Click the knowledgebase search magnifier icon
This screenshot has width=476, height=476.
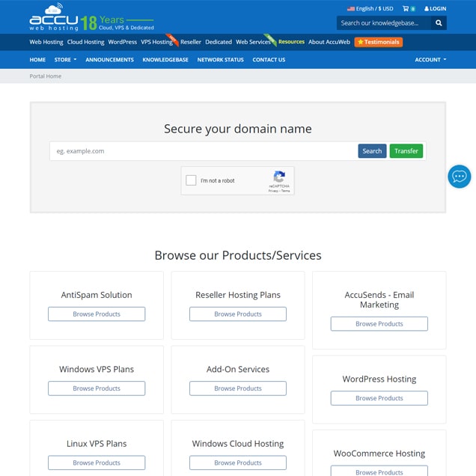(439, 22)
